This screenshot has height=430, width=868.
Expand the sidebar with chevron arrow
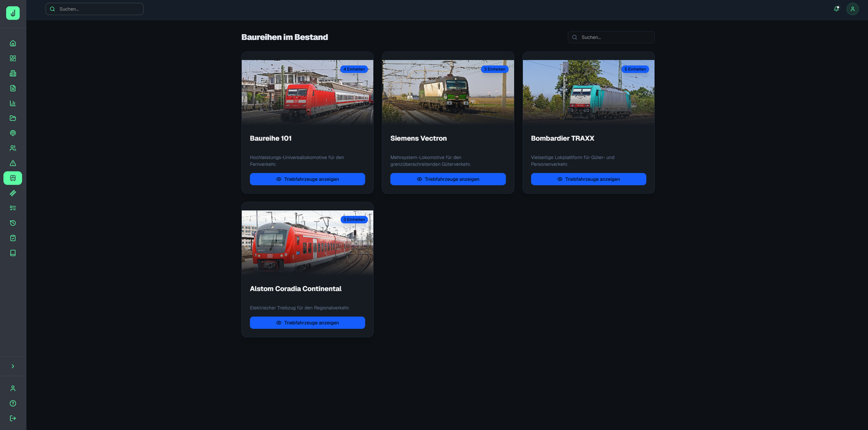13,366
